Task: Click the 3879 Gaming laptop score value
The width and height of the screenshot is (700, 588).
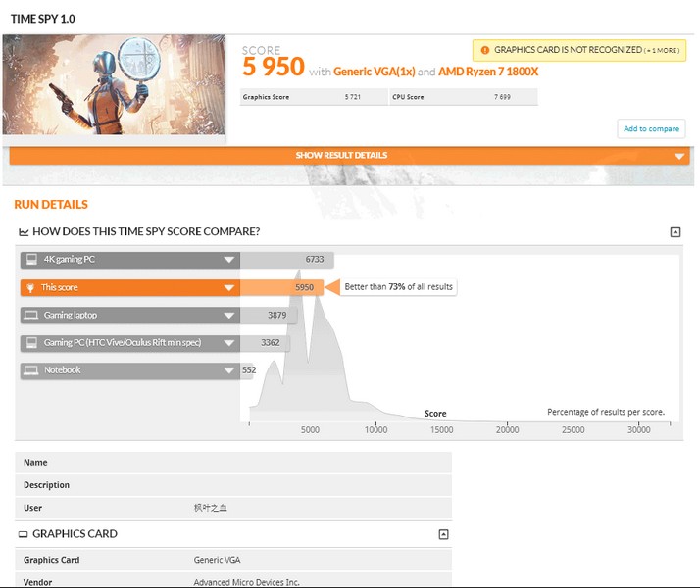Action: click(x=277, y=315)
